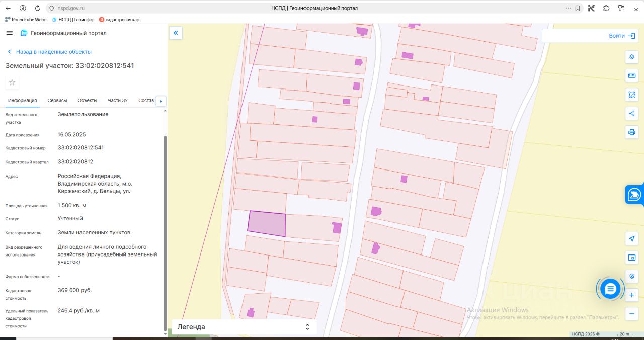Image resolution: width=644 pixels, height=340 pixels.
Task: Open the coordinate search tool
Action: pyautogui.click(x=632, y=276)
